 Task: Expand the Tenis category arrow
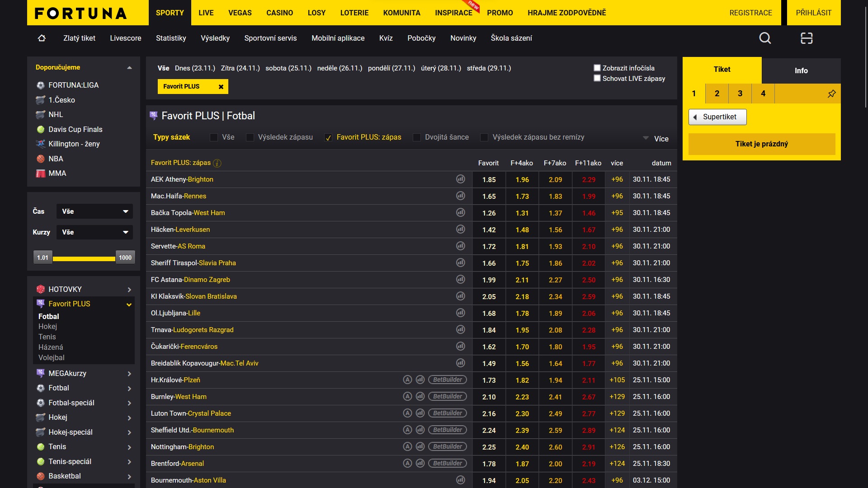pos(129,447)
